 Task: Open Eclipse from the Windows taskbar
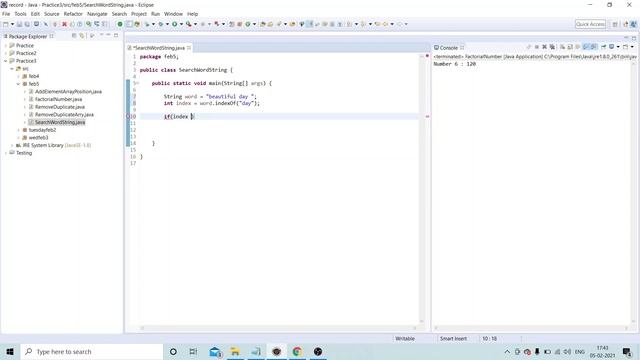[x=277, y=351]
